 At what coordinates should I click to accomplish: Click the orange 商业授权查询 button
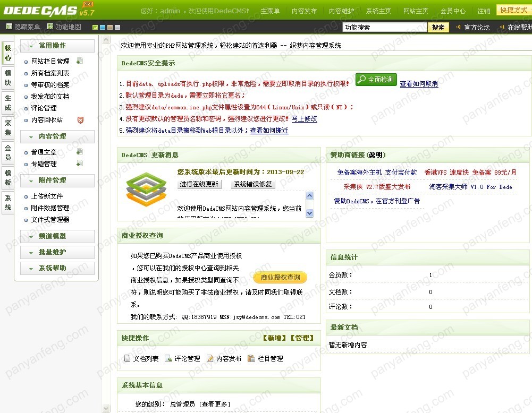point(280,278)
